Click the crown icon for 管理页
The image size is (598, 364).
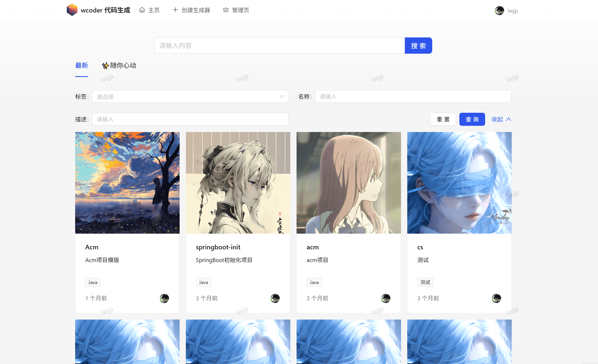226,10
